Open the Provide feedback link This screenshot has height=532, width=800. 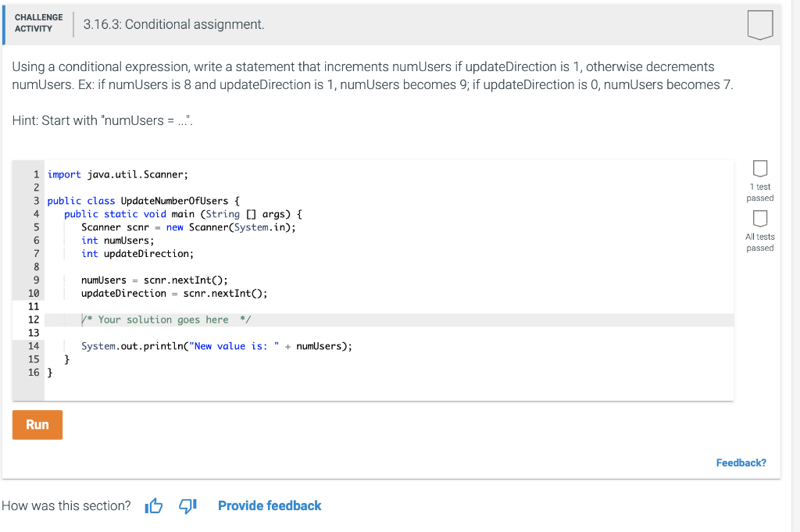tap(270, 505)
